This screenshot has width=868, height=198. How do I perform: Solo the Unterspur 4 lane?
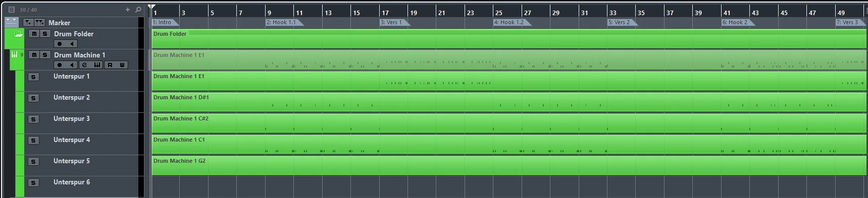pos(33,141)
